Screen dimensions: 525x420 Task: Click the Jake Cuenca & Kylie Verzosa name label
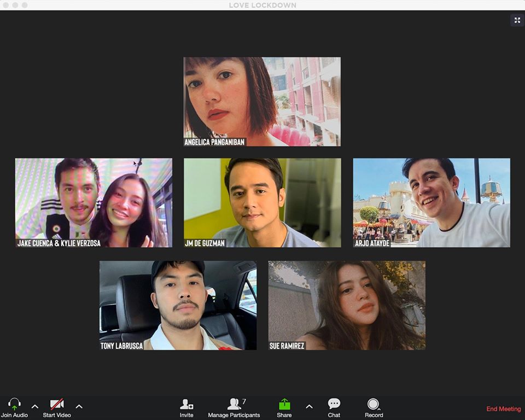pyautogui.click(x=59, y=243)
